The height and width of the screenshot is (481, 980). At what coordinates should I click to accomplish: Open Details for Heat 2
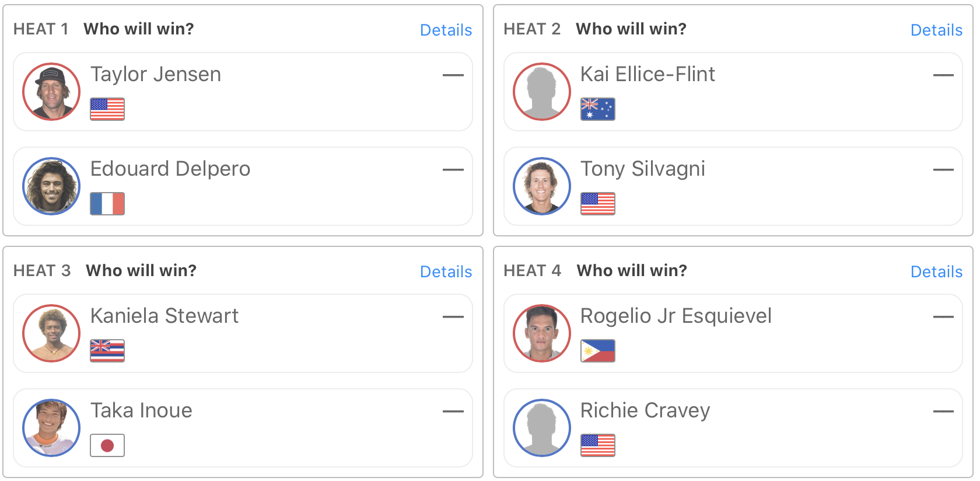pyautogui.click(x=936, y=30)
